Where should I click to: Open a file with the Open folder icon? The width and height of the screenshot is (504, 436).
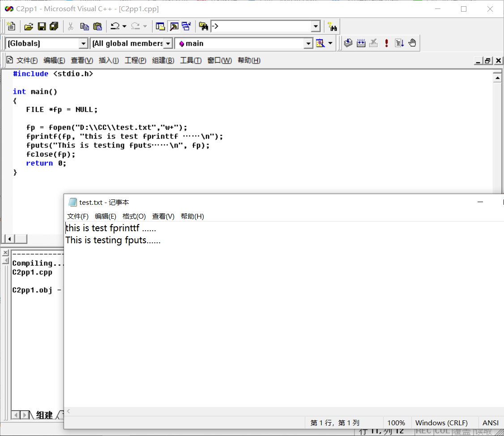tap(29, 26)
